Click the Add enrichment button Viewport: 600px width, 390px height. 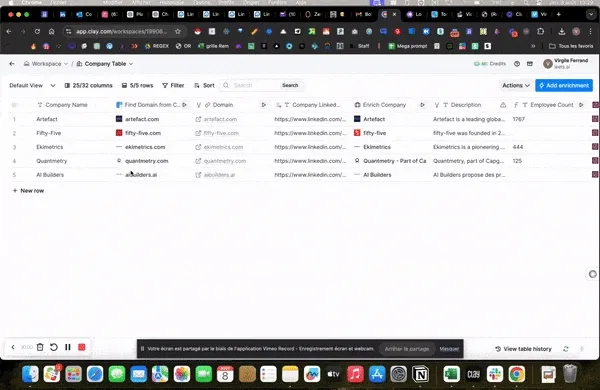tap(564, 85)
